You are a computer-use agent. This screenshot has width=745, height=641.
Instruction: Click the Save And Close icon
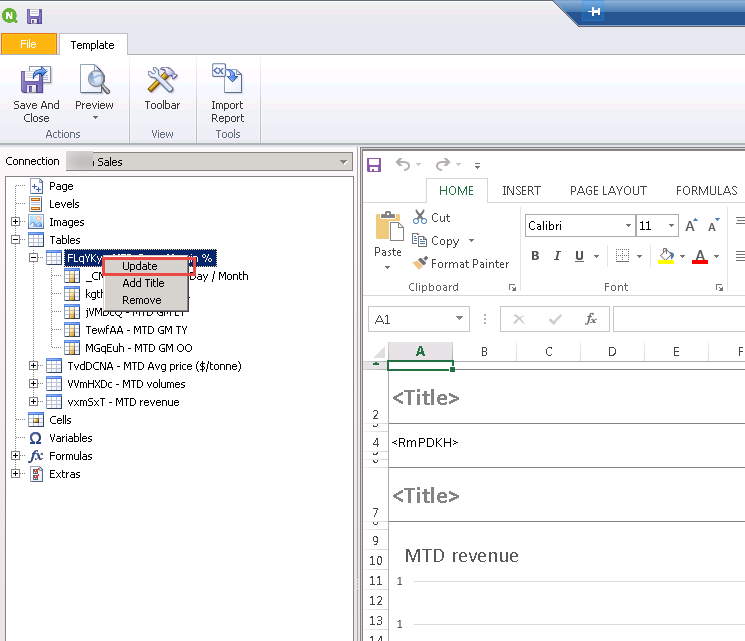click(x=36, y=80)
